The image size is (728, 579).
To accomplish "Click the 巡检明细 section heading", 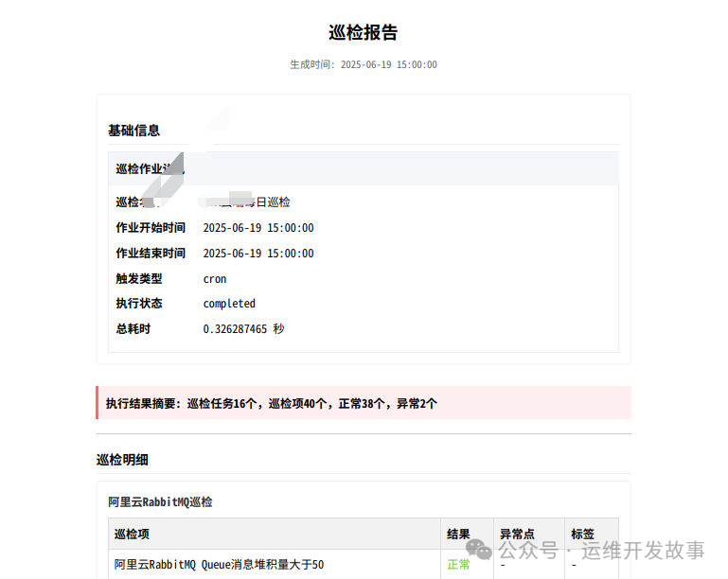I will click(122, 460).
